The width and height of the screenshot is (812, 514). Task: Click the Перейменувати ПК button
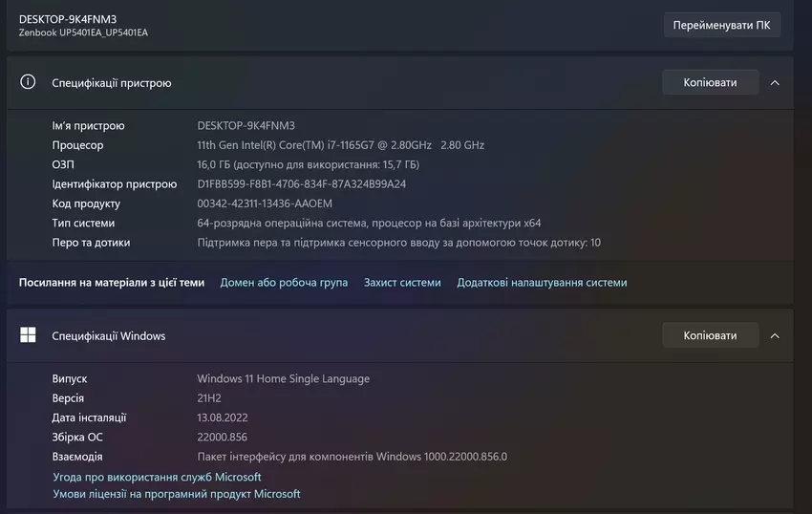(721, 25)
